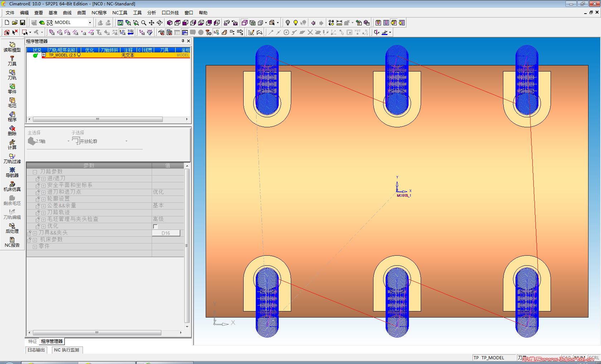Toggle the TP_MODEL light bulb visibility

(x=79, y=55)
